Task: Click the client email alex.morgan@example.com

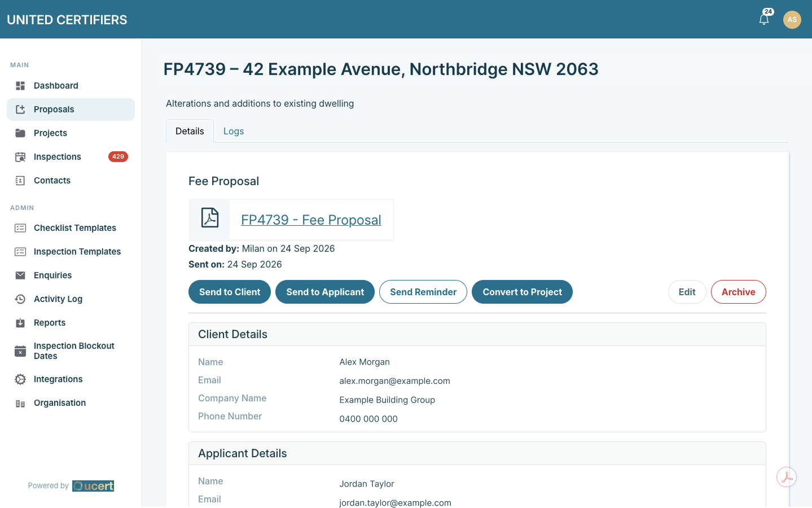Action: 395,381
